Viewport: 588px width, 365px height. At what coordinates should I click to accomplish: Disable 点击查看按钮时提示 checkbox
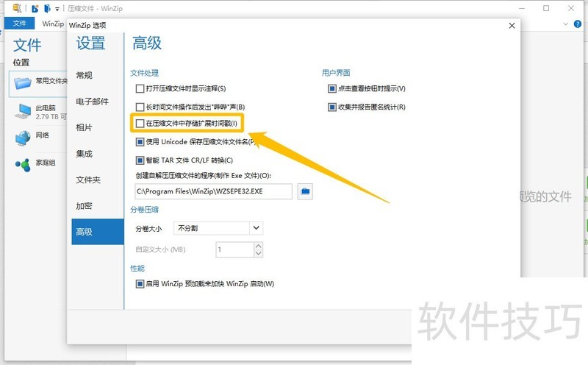click(332, 88)
